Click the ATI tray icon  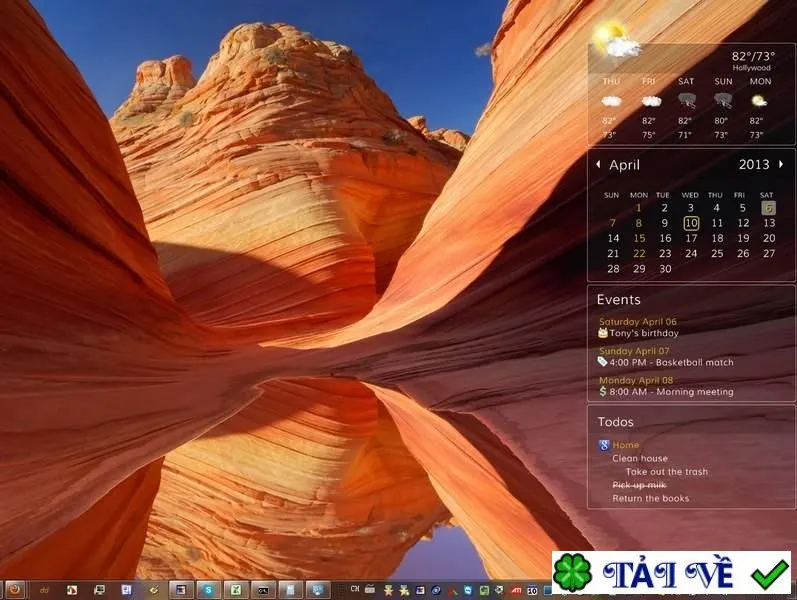pyautogui.click(x=516, y=590)
